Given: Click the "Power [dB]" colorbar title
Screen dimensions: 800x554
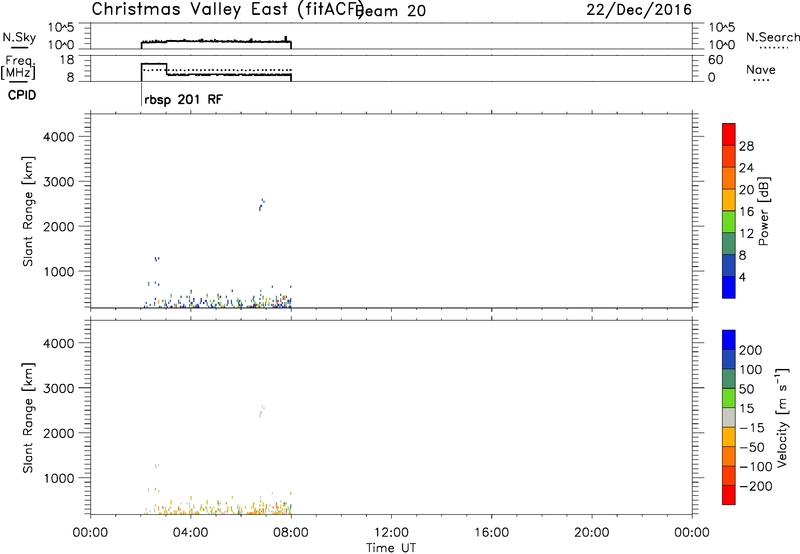Looking at the screenshot, I should [764, 211].
